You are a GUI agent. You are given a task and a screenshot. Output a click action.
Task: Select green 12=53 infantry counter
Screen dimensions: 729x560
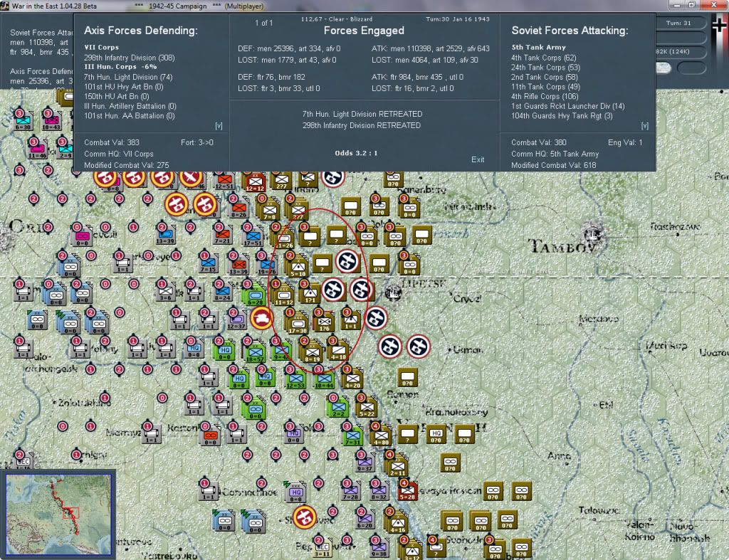tap(295, 379)
